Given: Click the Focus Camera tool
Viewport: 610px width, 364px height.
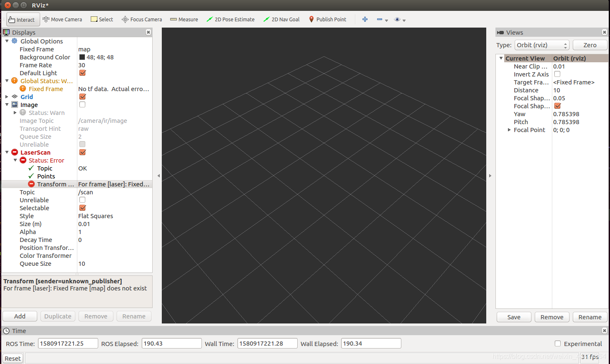Looking at the screenshot, I should pos(141,19).
